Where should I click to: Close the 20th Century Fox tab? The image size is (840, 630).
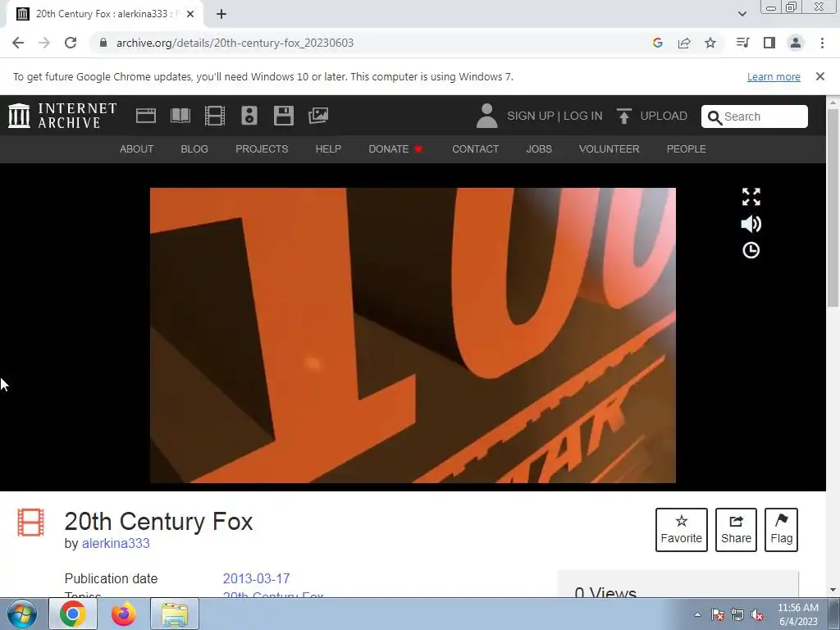[x=190, y=14]
